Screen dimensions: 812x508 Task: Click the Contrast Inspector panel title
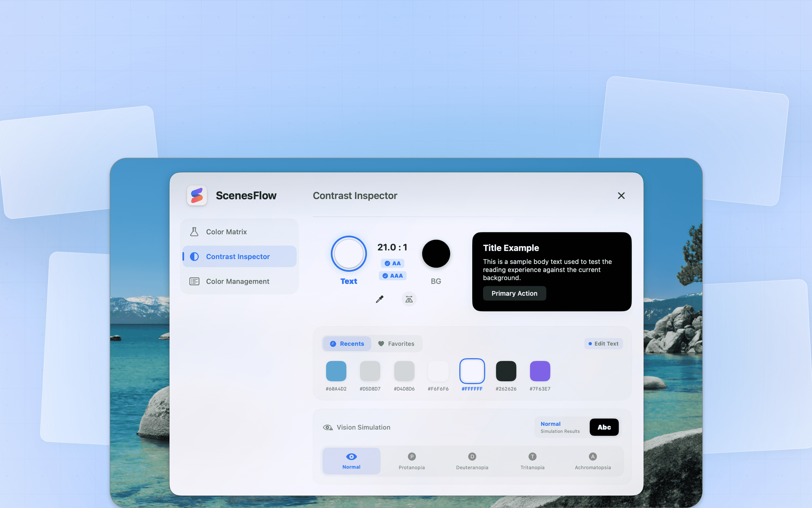coord(355,196)
